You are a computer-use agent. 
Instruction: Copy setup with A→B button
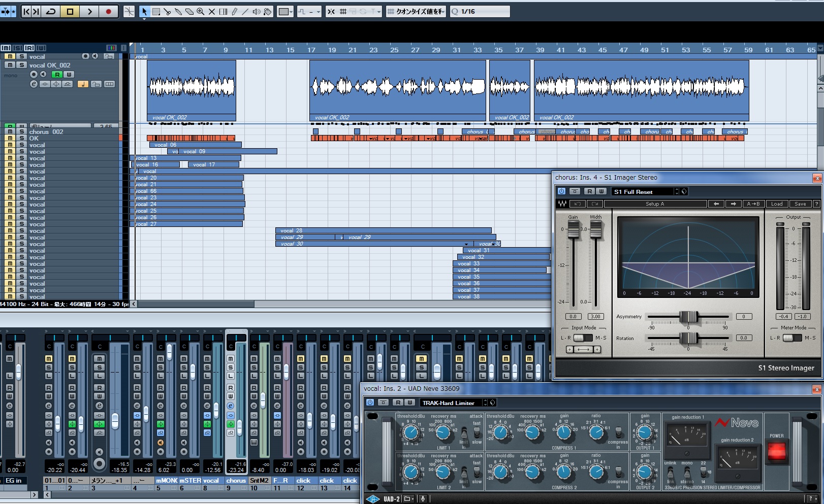point(753,204)
